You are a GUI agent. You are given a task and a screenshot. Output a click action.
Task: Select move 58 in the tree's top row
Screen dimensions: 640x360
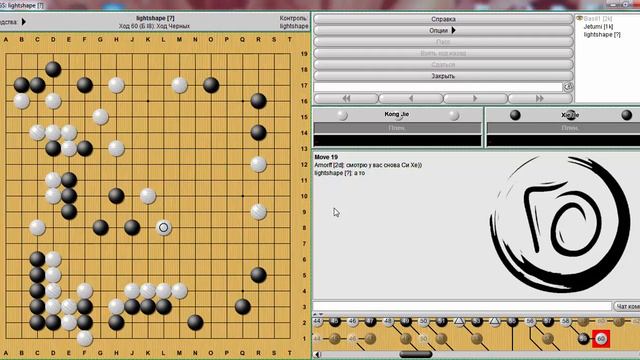click(566, 322)
